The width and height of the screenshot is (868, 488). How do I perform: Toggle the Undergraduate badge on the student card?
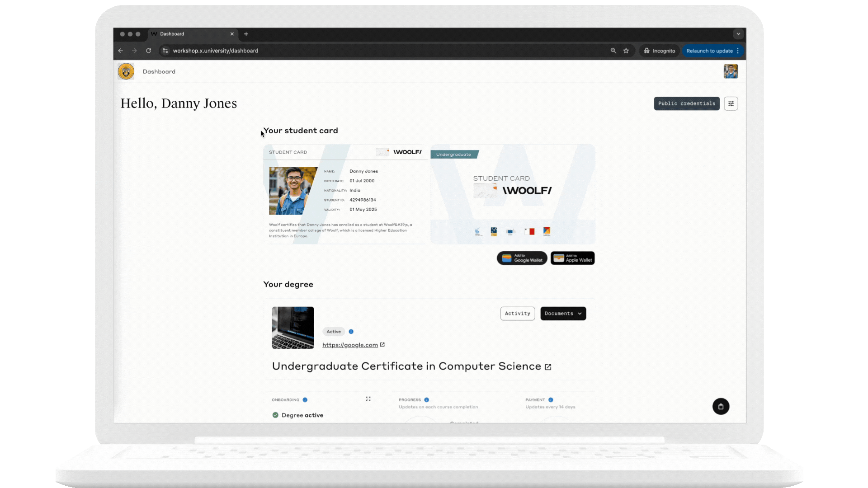point(453,154)
